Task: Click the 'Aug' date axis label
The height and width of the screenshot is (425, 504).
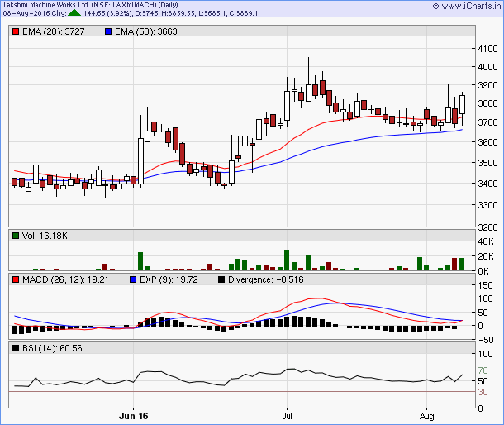Action: click(x=426, y=416)
